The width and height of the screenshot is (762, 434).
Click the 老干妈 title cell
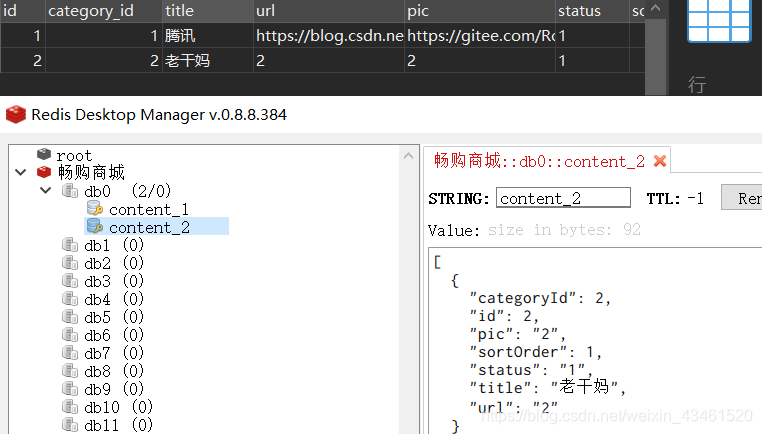tap(208, 60)
